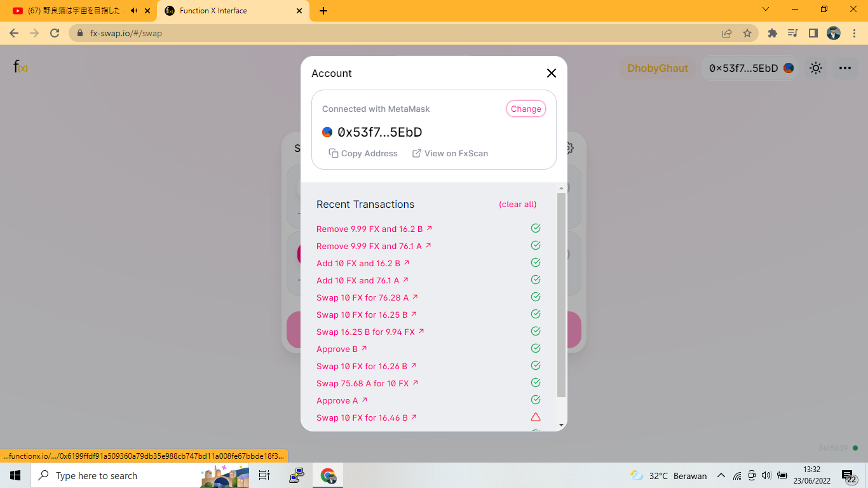Click the Windows search box

point(114,475)
